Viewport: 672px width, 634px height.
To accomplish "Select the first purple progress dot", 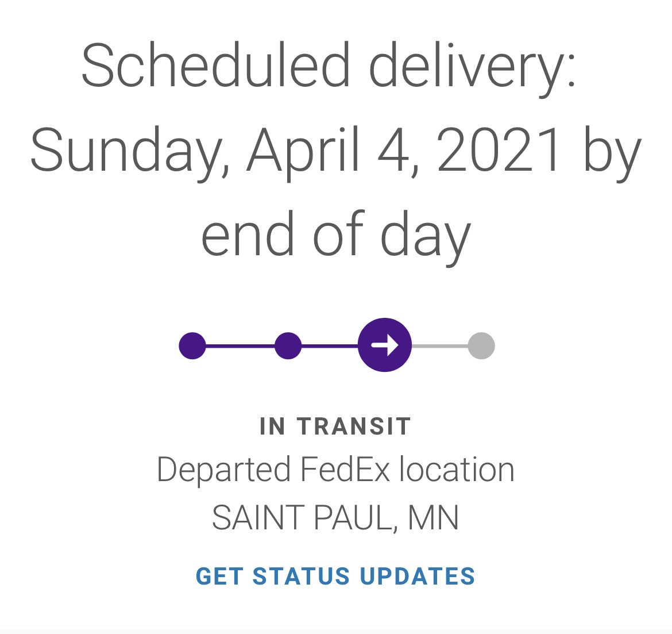I will click(192, 345).
